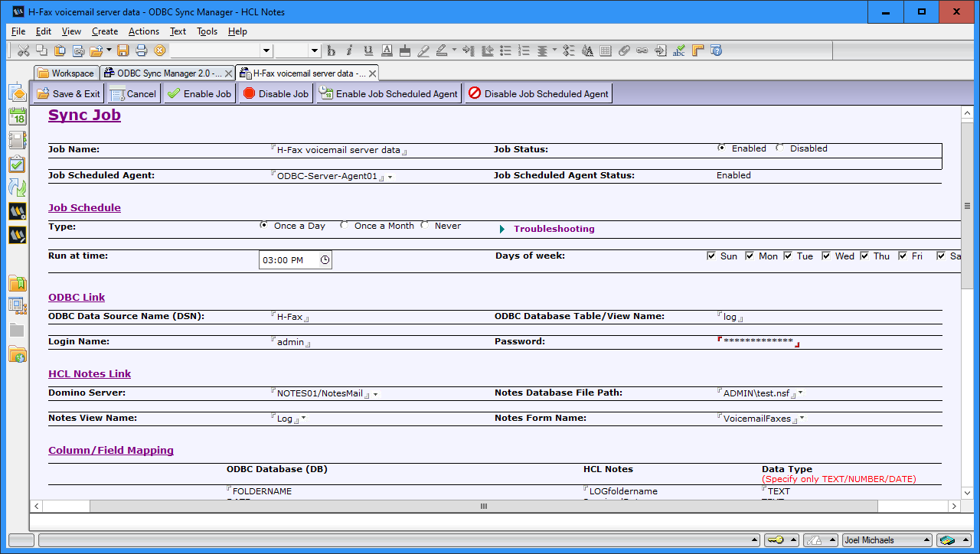Click the globe folder sidebar icon

pos(17,354)
